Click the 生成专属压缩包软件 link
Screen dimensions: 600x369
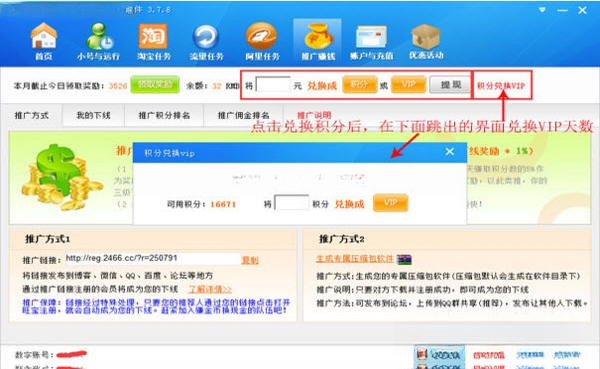pos(355,258)
